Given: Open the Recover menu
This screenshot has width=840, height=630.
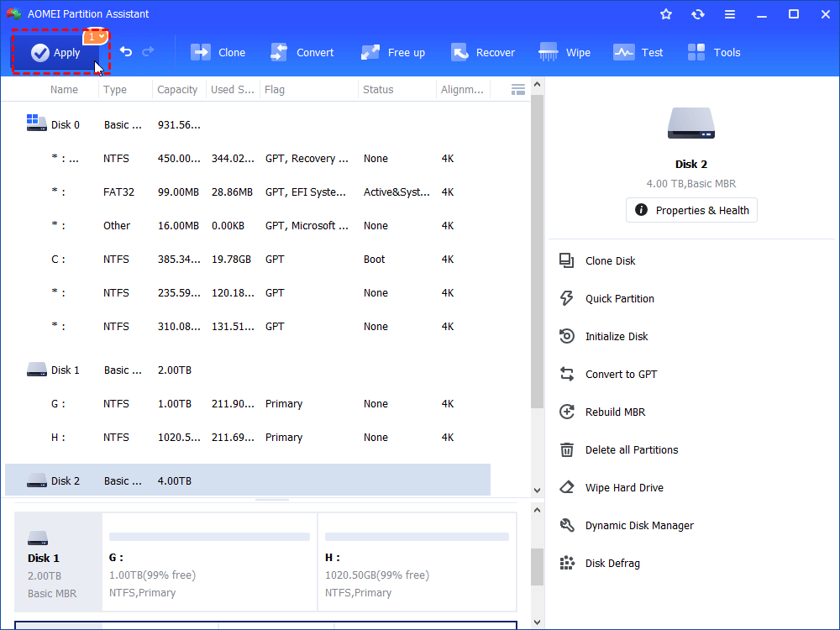Looking at the screenshot, I should [483, 52].
